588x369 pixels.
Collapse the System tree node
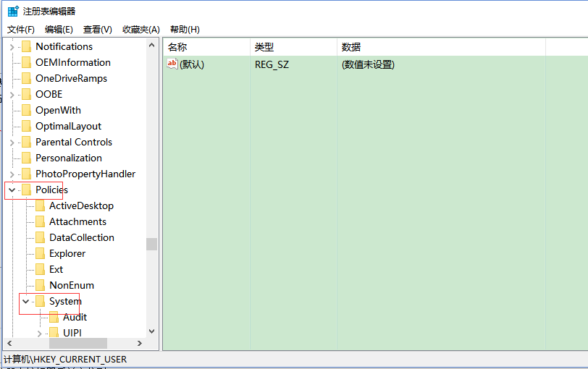coord(25,301)
